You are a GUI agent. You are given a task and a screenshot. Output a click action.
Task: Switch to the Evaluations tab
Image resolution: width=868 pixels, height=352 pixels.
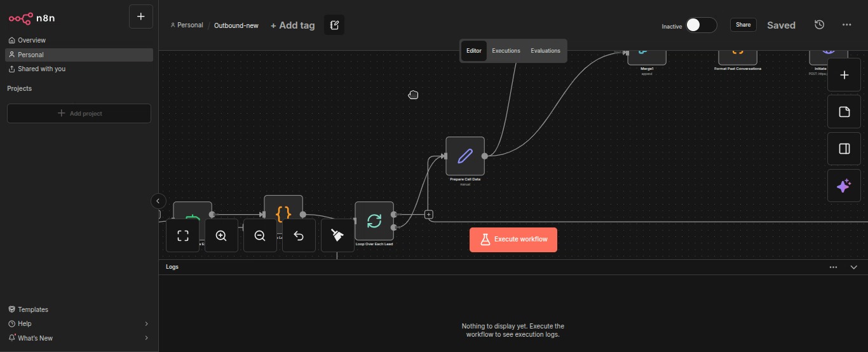click(545, 51)
